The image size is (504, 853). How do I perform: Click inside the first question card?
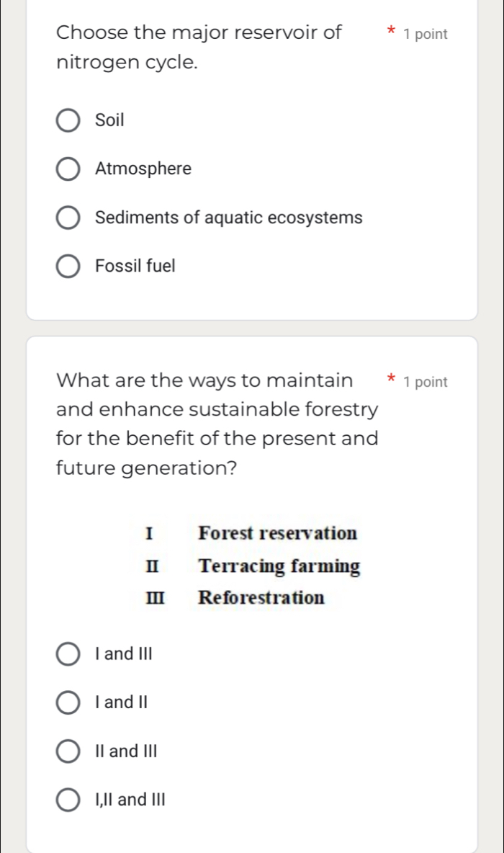click(252, 303)
